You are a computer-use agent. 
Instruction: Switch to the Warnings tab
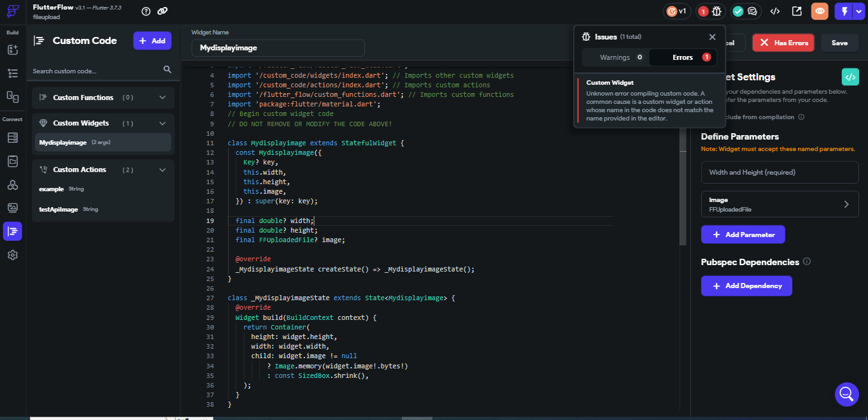tap(615, 57)
